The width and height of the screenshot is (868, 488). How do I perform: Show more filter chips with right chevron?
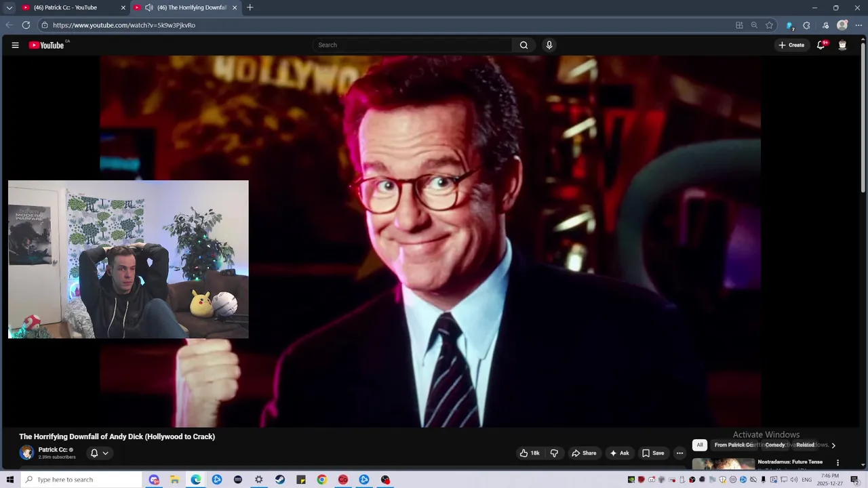(833, 445)
